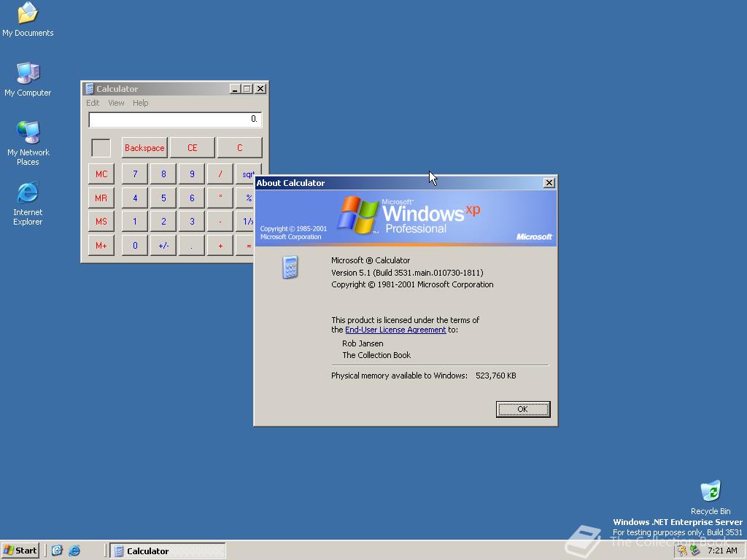747x560 pixels.
Task: Launch Internet Explorer from quick launch
Action: tap(74, 551)
